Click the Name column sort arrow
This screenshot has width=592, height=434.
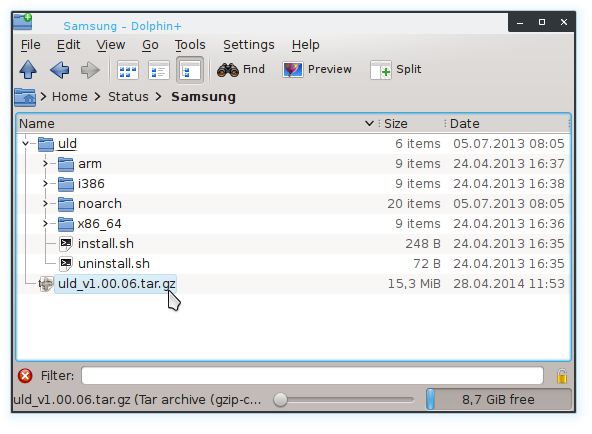[x=369, y=123]
